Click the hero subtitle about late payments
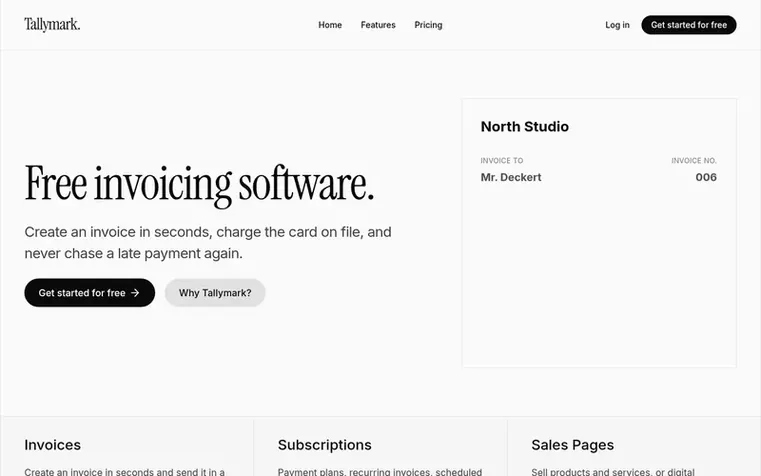This screenshot has width=761, height=476. 208,243
